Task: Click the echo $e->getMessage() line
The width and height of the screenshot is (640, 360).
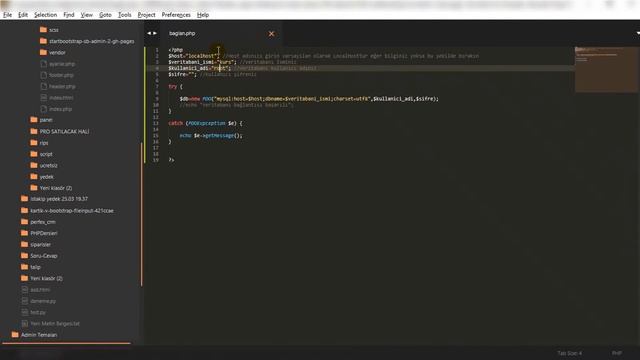Action: [x=211, y=136]
